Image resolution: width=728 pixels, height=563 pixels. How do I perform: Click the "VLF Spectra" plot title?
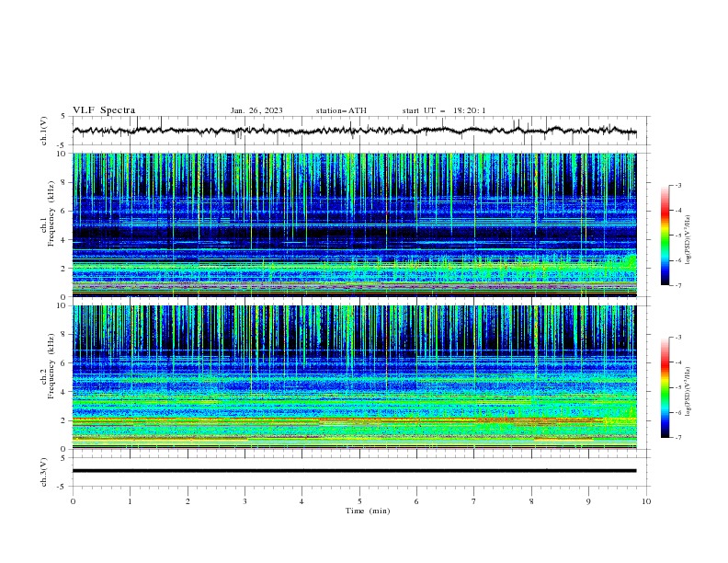pyautogui.click(x=104, y=110)
